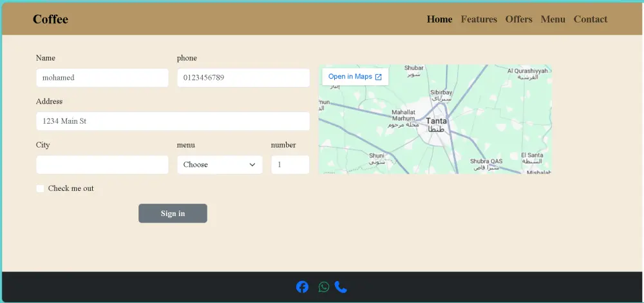Open the Menu nav link
Screen dimensions: 644x303
(x=553, y=19)
